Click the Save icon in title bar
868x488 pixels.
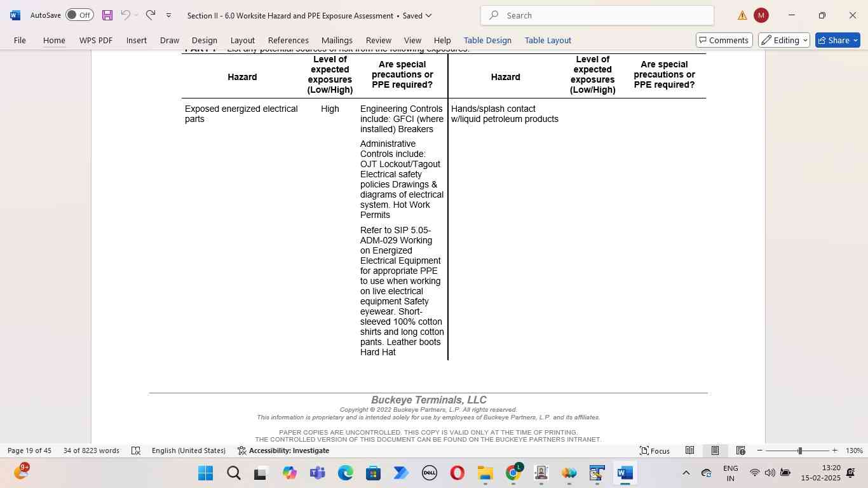point(107,15)
